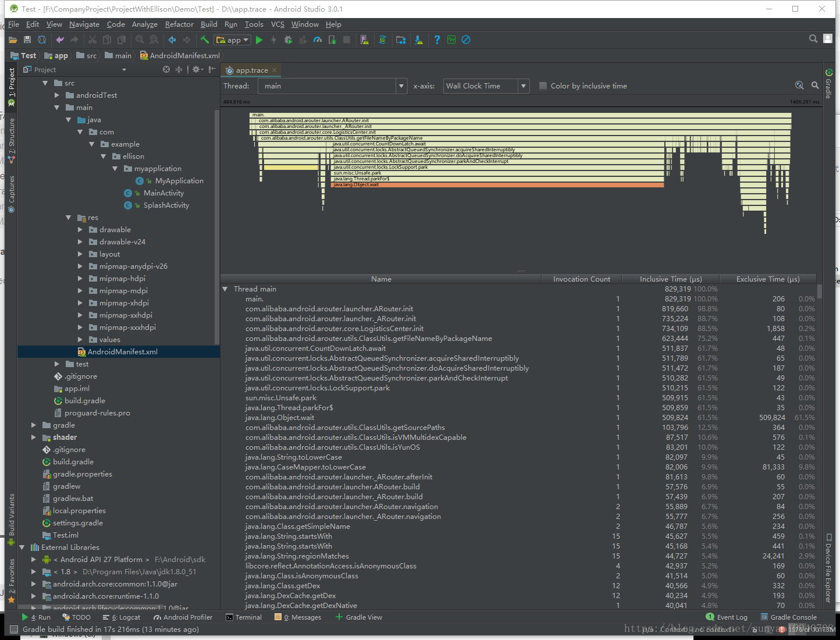Click the src breadcrumb in navigation bar
Viewport: 840px width, 640px height.
(x=87, y=56)
